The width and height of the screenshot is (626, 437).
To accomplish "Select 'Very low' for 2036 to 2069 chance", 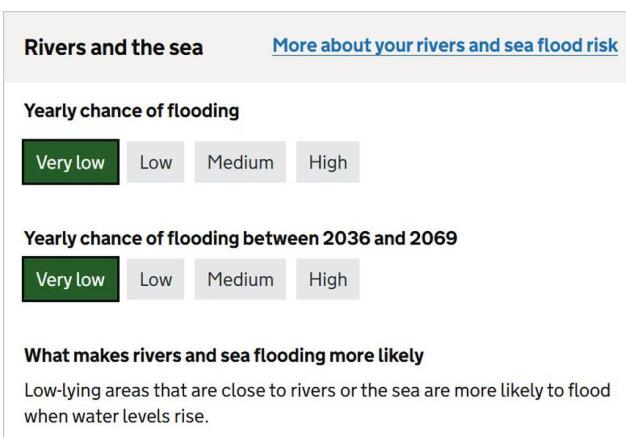I will 70,279.
